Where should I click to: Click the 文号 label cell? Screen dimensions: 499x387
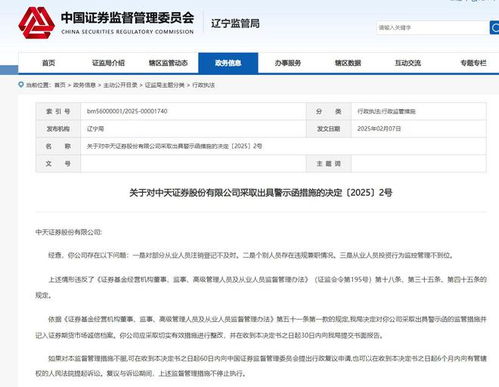[58, 164]
